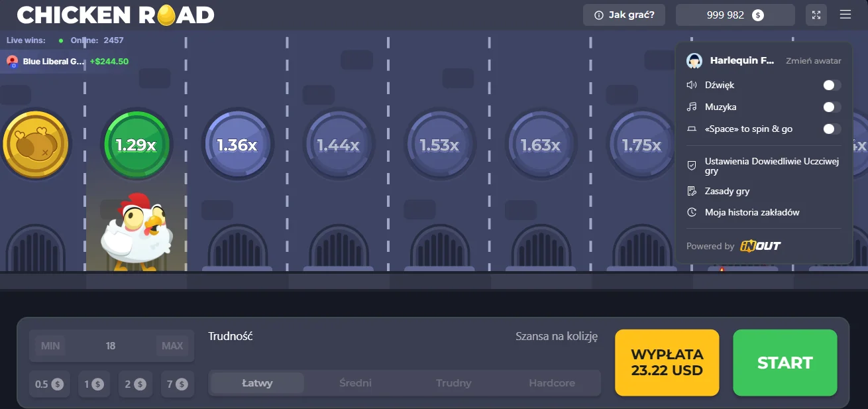Open the hamburger menu icon
Viewport: 868px width, 409px height.
(x=845, y=15)
